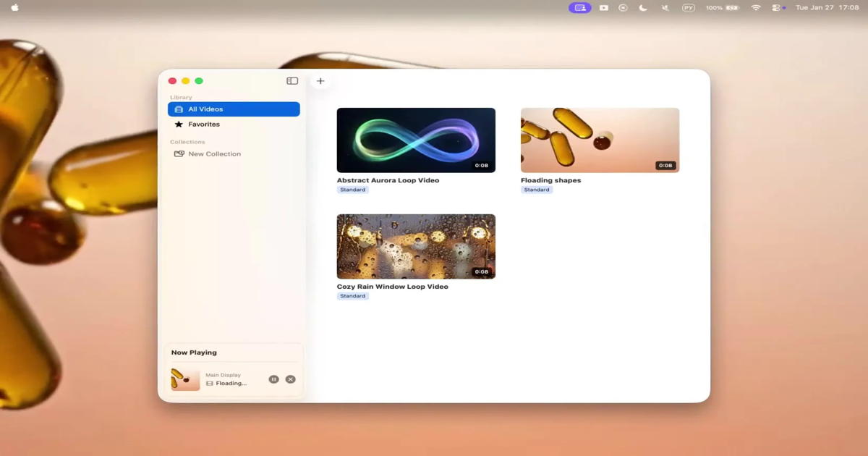Viewport: 868px width, 456px height.
Task: Toggle the sidebar visibility icon
Action: pos(292,81)
